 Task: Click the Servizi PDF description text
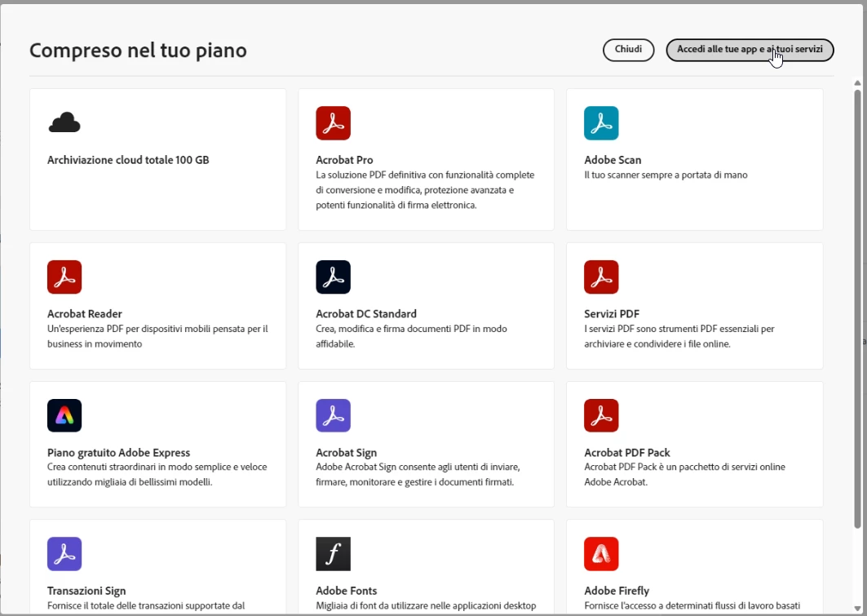[x=679, y=336]
